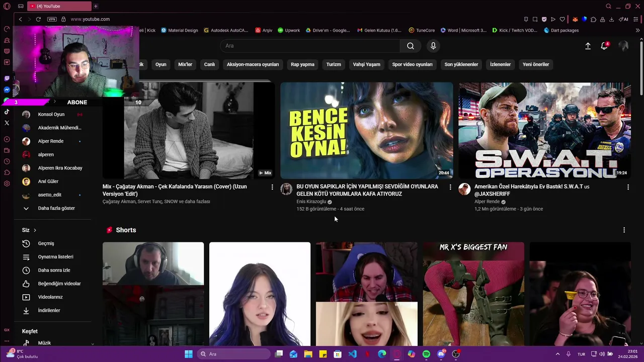Open browser downloads icon in toolbar
The height and width of the screenshot is (362, 644).
pyautogui.click(x=611, y=19)
